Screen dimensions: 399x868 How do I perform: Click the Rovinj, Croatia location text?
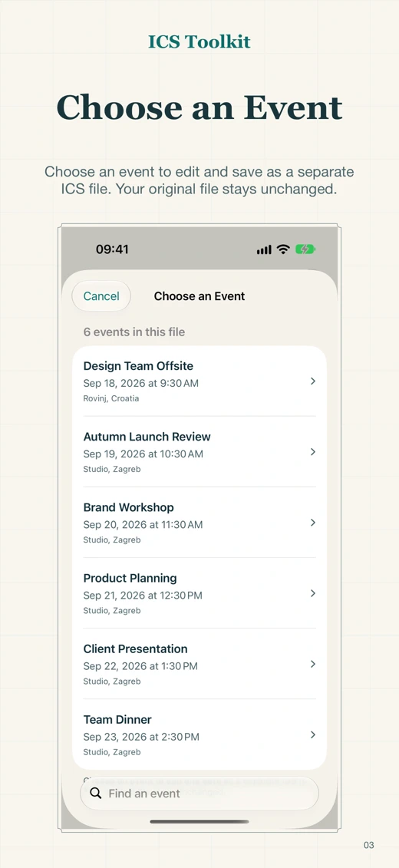[111, 398]
